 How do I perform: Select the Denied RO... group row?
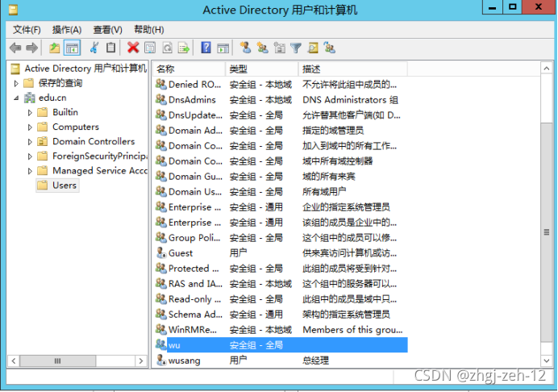(x=280, y=85)
